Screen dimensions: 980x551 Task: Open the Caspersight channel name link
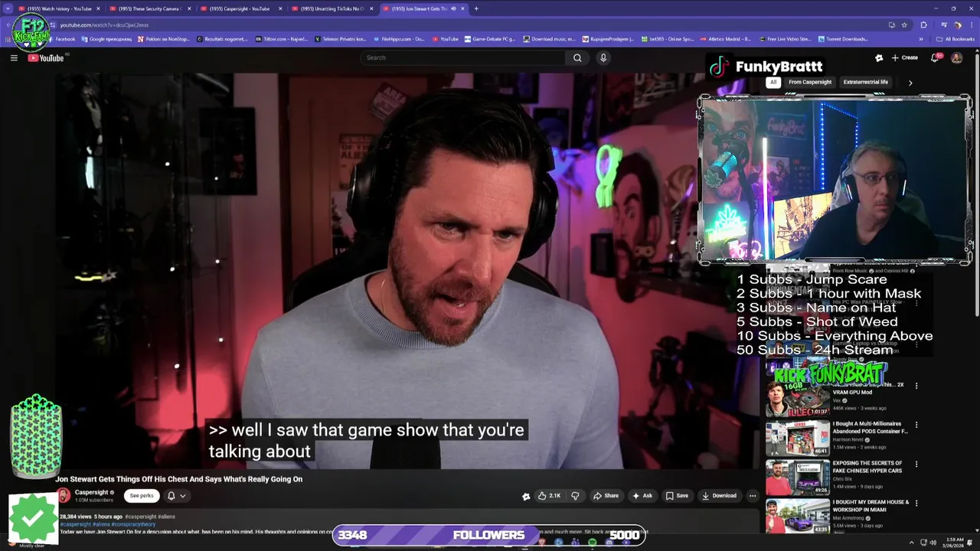point(91,492)
